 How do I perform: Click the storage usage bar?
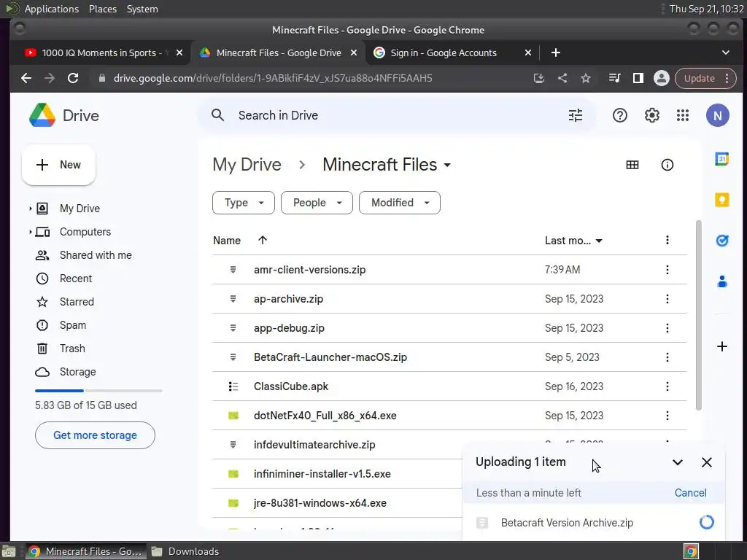(98, 391)
